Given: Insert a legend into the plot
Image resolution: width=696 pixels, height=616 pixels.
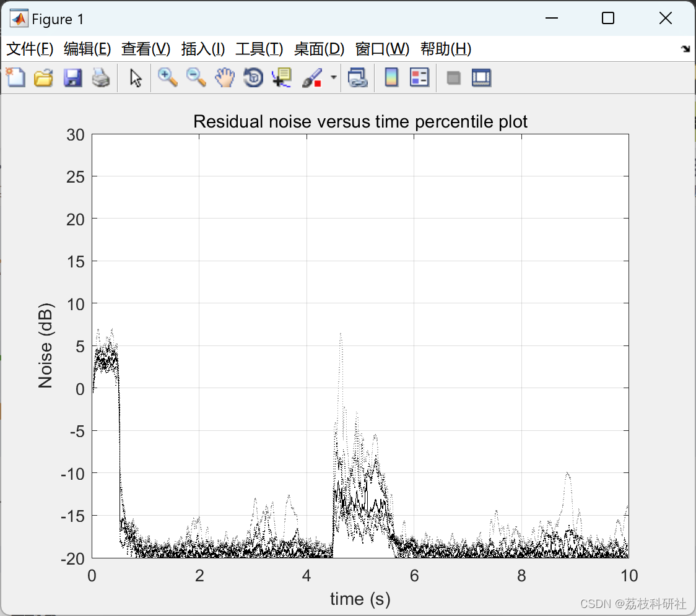Looking at the screenshot, I should pos(420,77).
